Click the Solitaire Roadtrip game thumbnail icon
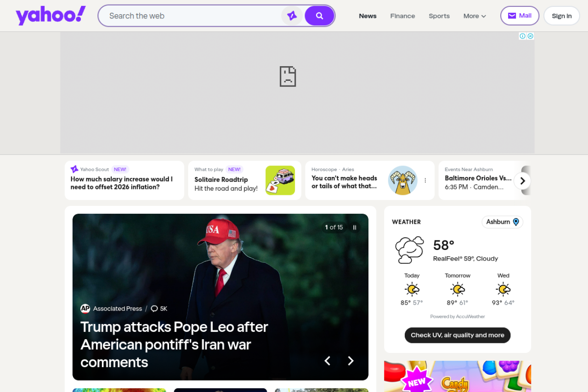The image size is (588, 392). pos(280,180)
